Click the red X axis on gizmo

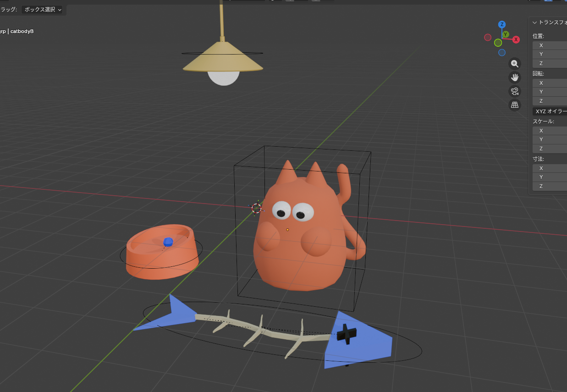pos(516,39)
